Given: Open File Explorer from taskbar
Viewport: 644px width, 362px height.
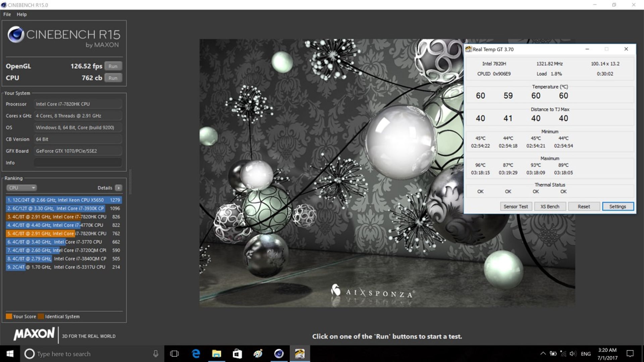Looking at the screenshot, I should (x=216, y=354).
